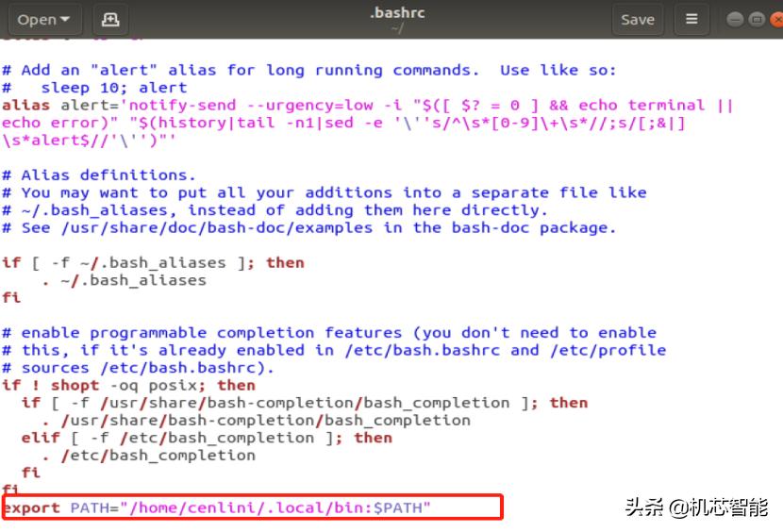Minimize the gedit window

[735, 20]
